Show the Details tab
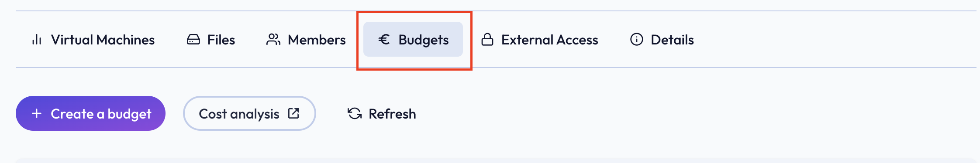This screenshot has width=980, height=163. point(662,40)
